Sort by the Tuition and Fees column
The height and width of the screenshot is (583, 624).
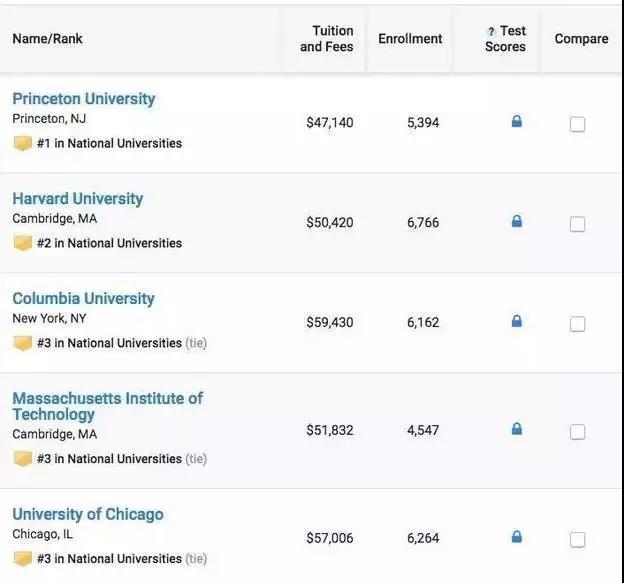pyautogui.click(x=326, y=39)
